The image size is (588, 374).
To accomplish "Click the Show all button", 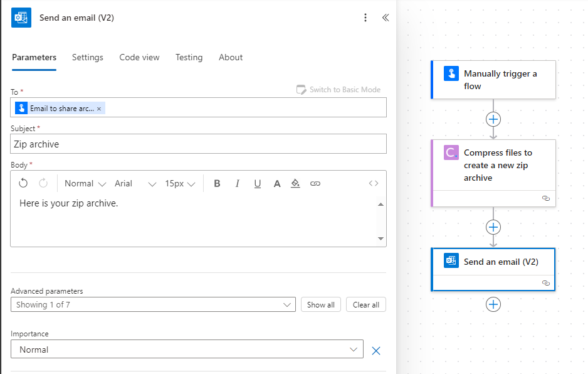I will (x=320, y=304).
